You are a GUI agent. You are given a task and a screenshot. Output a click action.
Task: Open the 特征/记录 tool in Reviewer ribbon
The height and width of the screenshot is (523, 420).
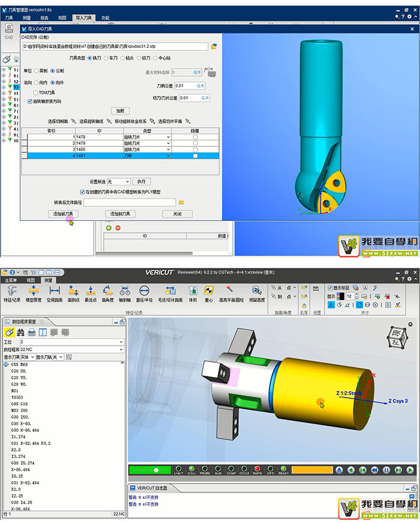(12, 294)
